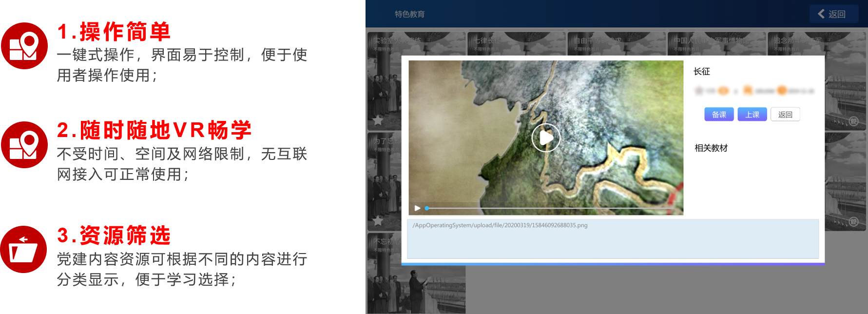Click the small play icon in the video control bar
This screenshot has height=314, width=868.
tap(417, 208)
